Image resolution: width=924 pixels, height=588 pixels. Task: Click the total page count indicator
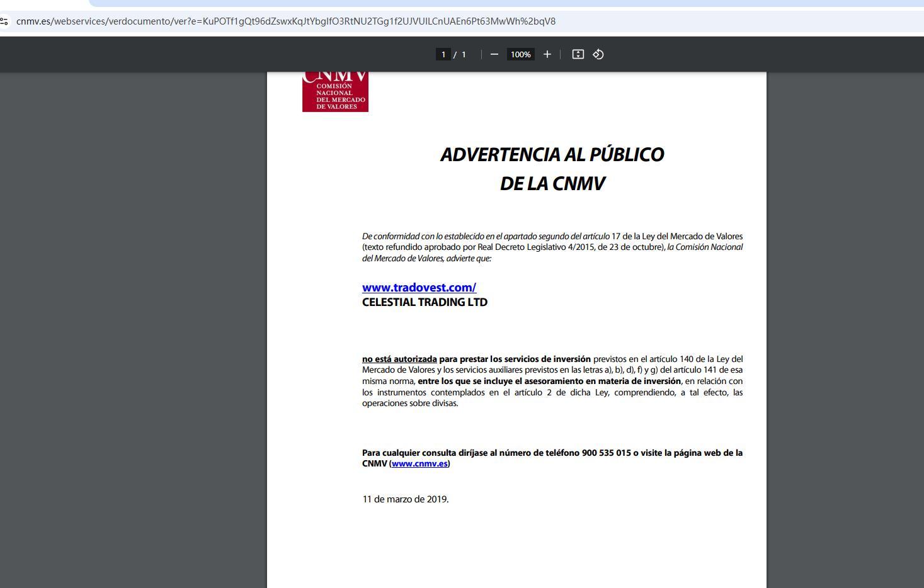[464, 54]
